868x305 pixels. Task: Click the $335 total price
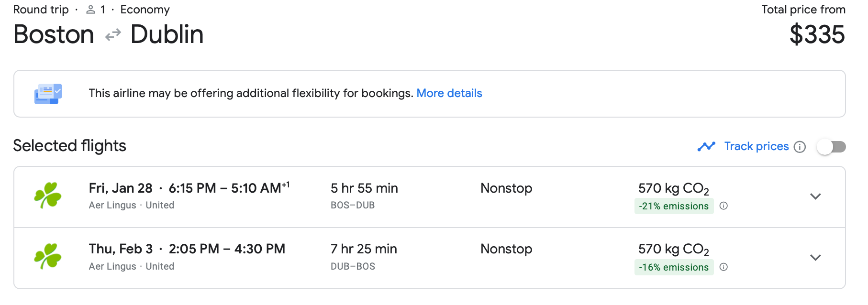pos(817,35)
